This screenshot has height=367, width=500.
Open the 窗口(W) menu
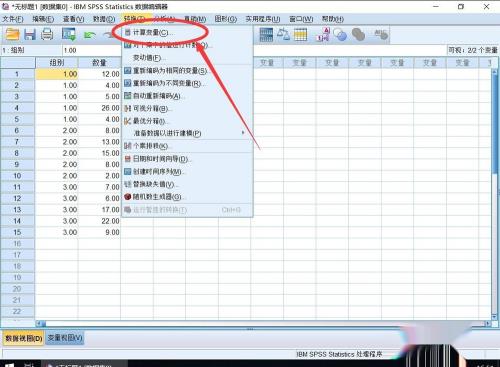coord(301,19)
